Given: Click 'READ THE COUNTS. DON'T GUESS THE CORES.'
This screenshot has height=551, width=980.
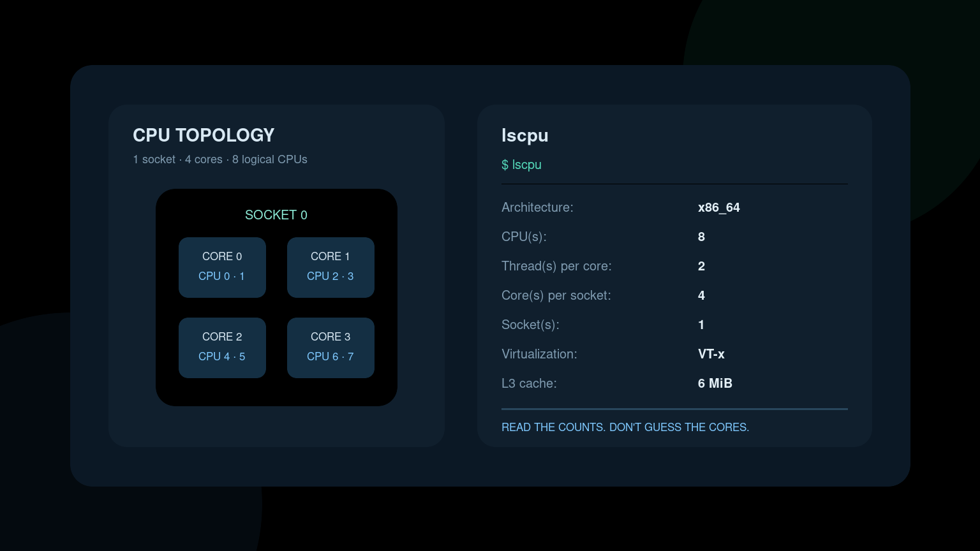Looking at the screenshot, I should point(625,427).
